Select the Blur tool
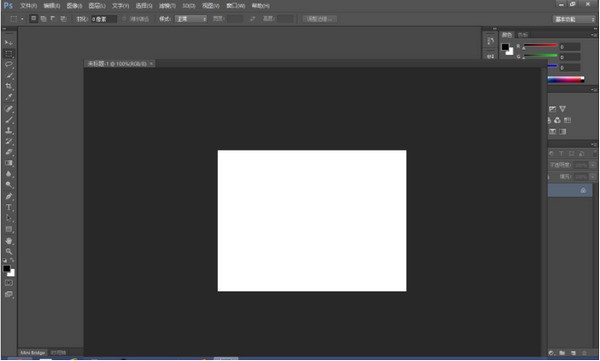The height and width of the screenshot is (361, 600). click(x=8, y=174)
